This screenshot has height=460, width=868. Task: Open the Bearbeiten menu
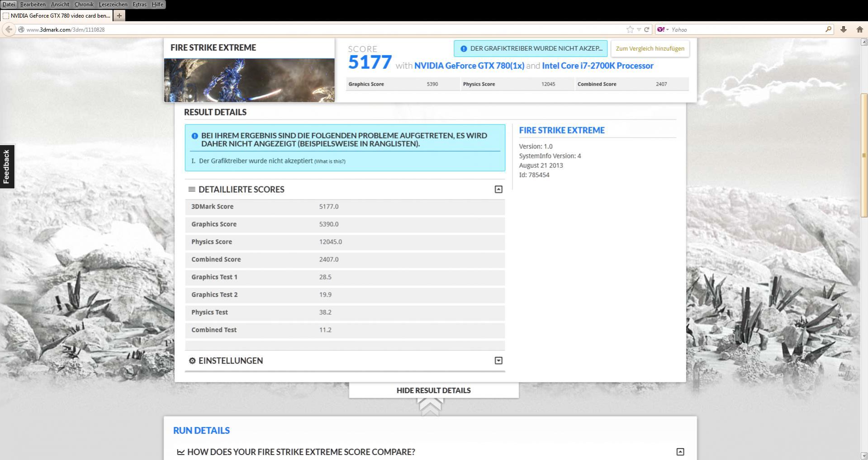33,5
